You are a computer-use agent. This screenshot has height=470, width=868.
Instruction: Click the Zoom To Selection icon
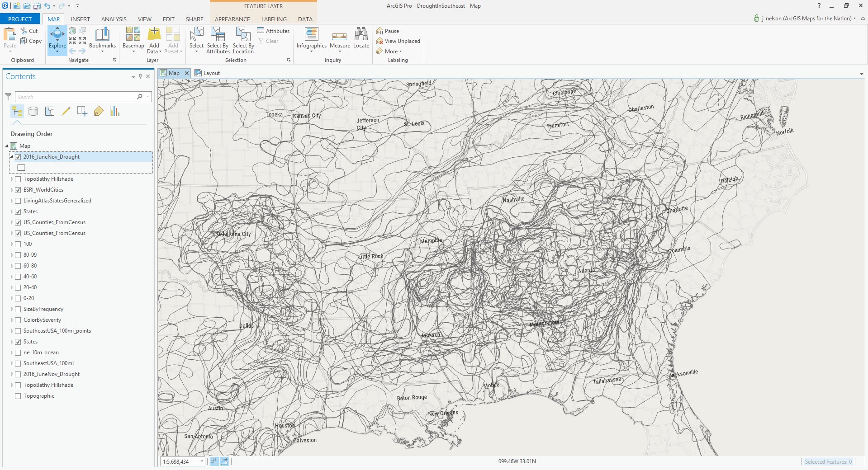tap(82, 31)
